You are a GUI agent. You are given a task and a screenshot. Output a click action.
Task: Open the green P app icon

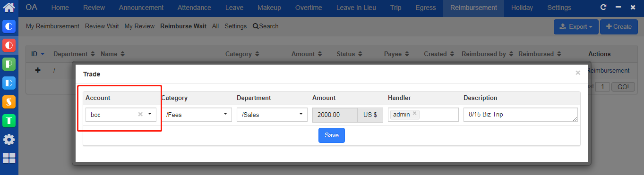click(x=9, y=64)
